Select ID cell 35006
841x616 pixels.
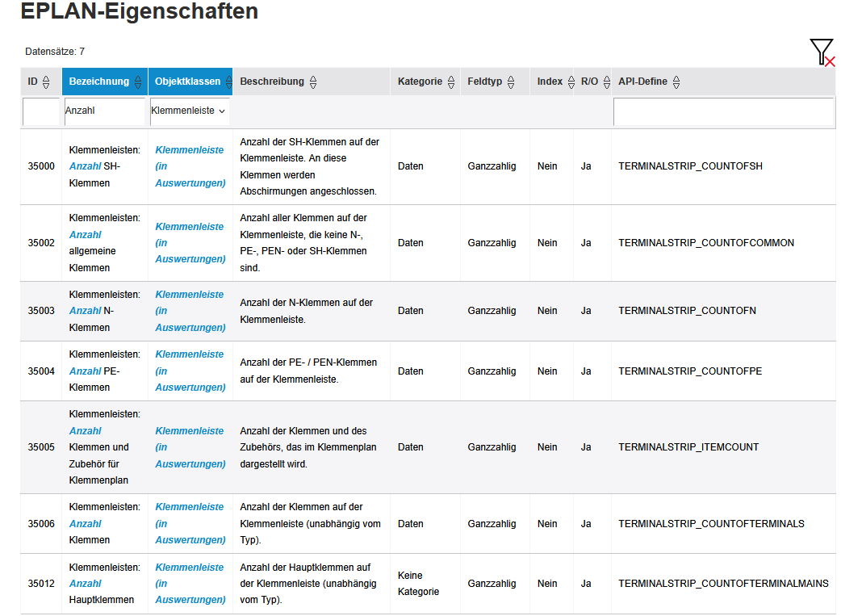coord(41,524)
